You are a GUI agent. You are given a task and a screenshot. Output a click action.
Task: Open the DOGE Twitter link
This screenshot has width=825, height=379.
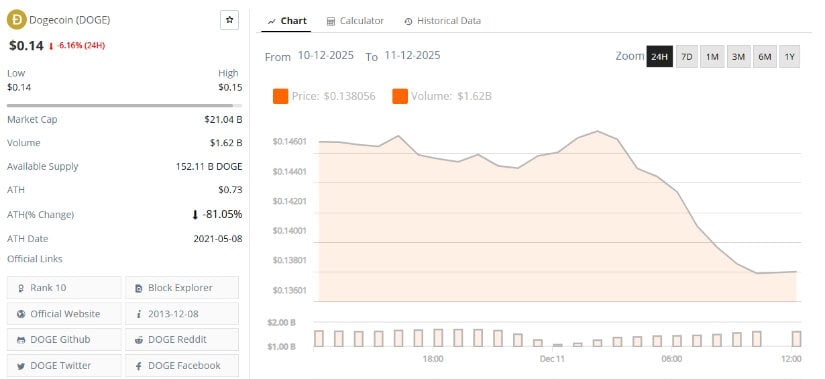click(64, 365)
